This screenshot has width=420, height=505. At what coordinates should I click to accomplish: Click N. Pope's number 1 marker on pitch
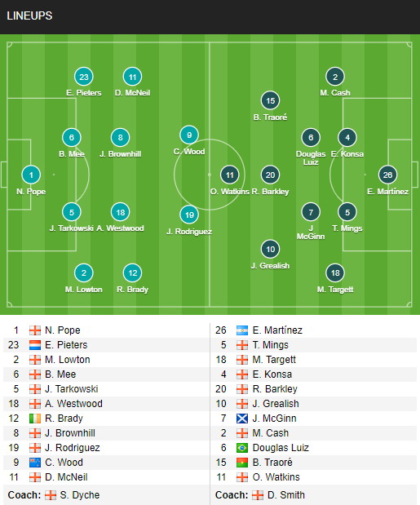[31, 175]
